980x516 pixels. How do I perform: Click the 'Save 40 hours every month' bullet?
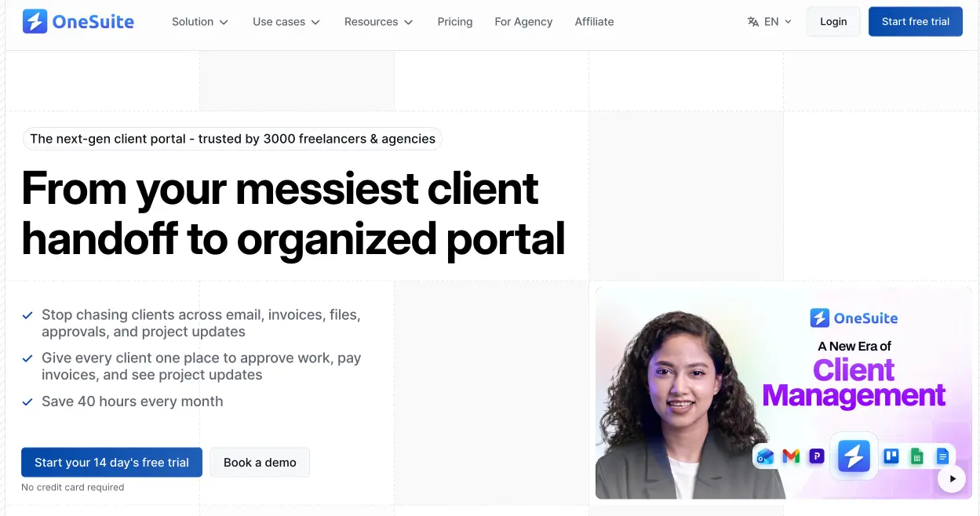click(122, 402)
